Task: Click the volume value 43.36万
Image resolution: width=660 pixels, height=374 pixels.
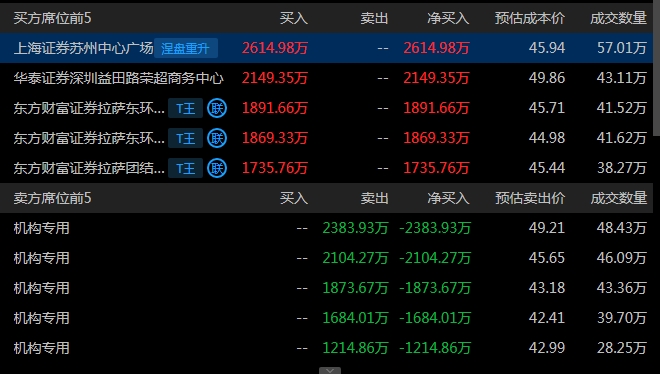Action: point(622,288)
